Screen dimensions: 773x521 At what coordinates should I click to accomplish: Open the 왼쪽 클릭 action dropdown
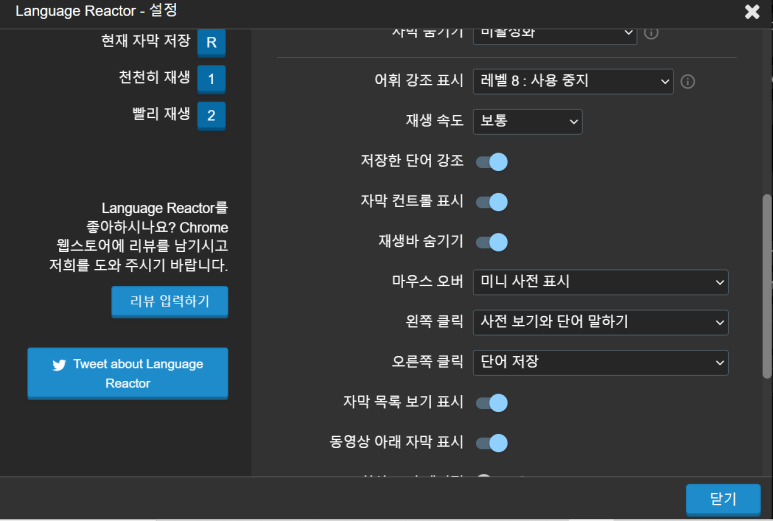[600, 322]
